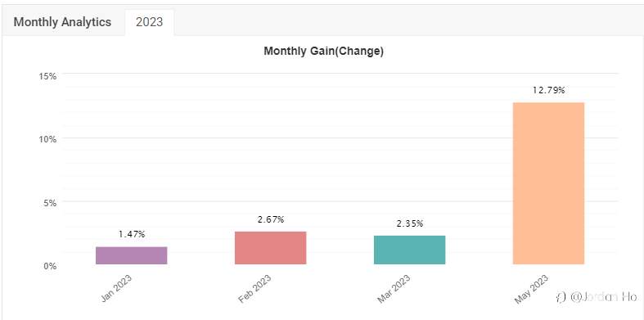Click the purple Jan 2023 bar
Viewport: 644px width, 320px height.
132,255
